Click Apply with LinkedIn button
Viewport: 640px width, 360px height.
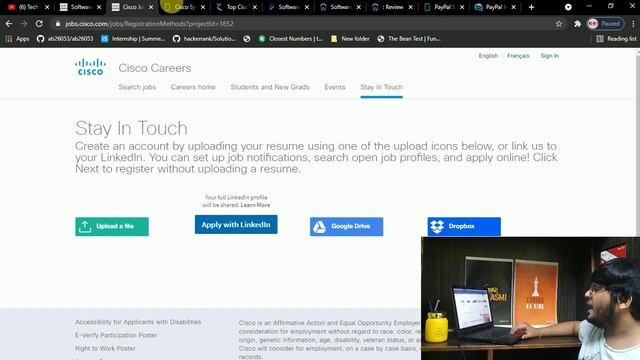click(236, 224)
